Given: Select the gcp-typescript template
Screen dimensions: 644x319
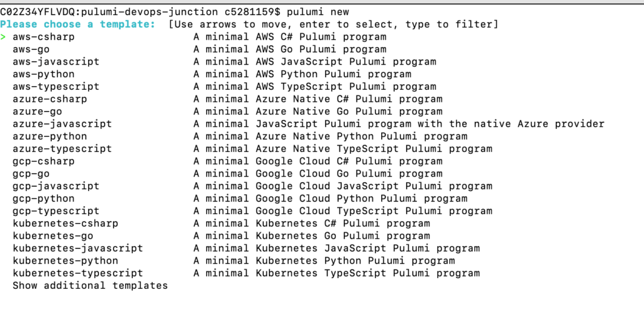Looking at the screenshot, I should pyautogui.click(x=252, y=211).
